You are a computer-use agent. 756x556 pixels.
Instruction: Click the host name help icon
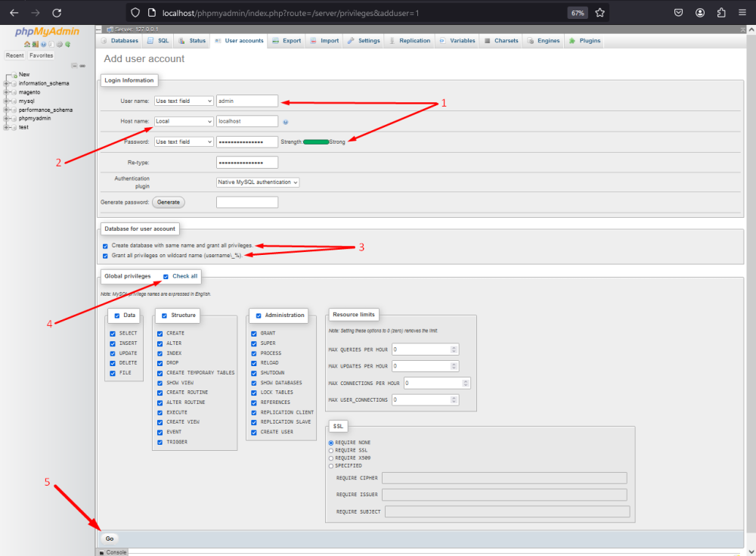[x=285, y=122]
